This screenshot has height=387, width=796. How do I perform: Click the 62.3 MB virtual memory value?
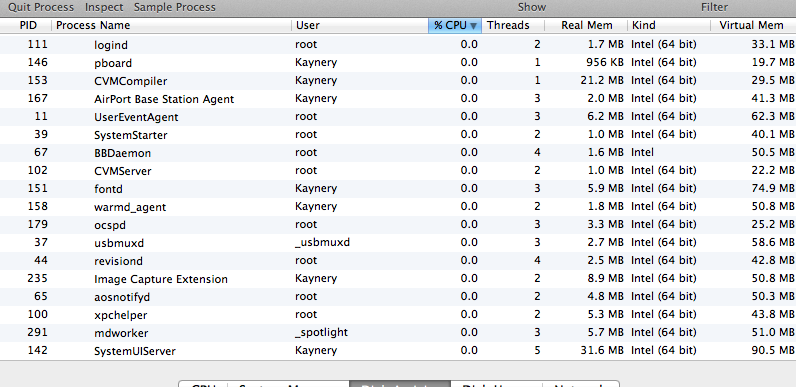tap(773, 116)
